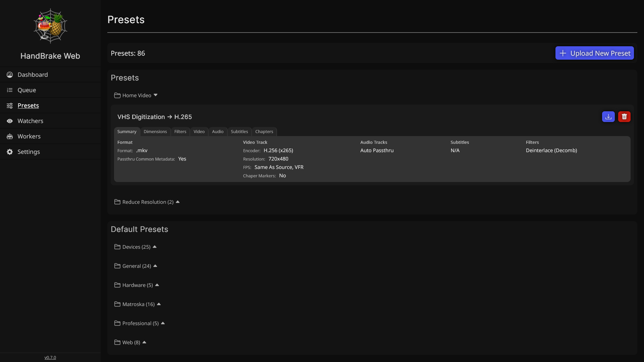Expand the Matroska (16) arrow

pyautogui.click(x=159, y=304)
